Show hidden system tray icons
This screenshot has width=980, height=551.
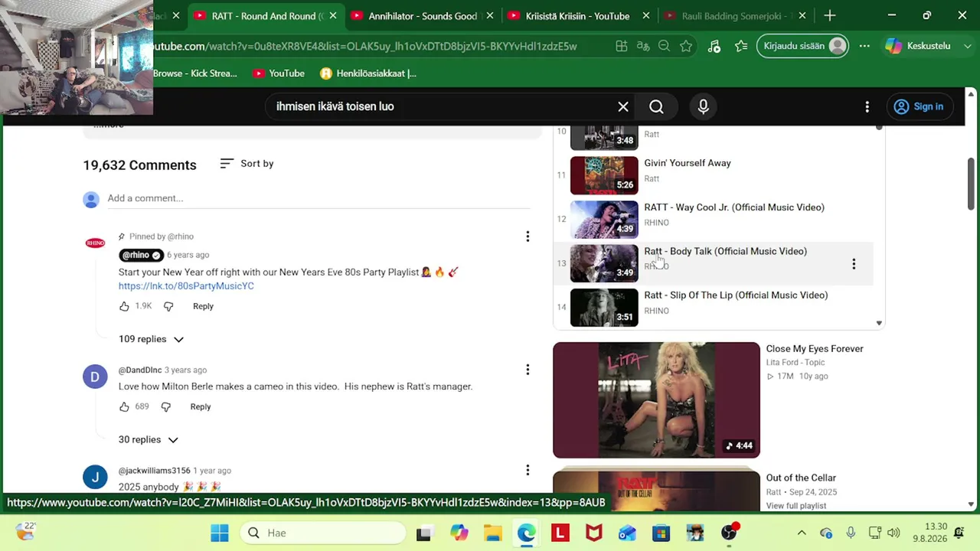pos(802,533)
